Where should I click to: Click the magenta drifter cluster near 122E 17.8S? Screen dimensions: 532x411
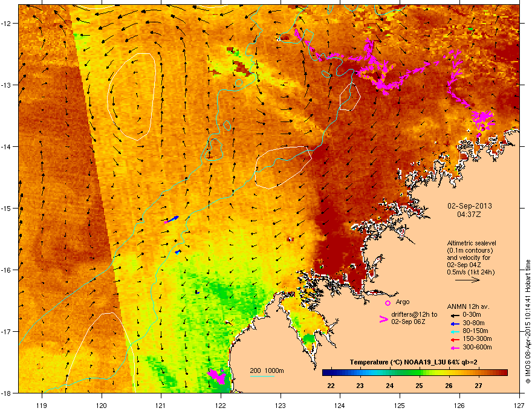pos(216,376)
